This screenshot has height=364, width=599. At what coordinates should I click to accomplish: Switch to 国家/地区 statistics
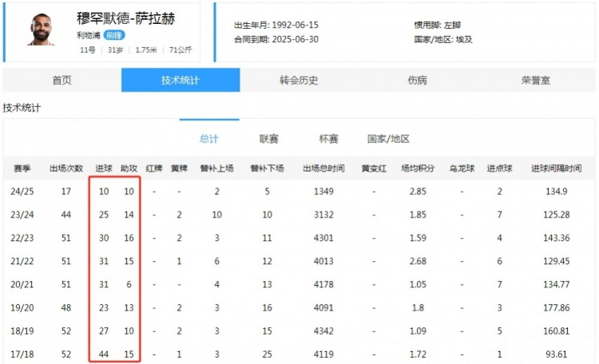[388, 139]
